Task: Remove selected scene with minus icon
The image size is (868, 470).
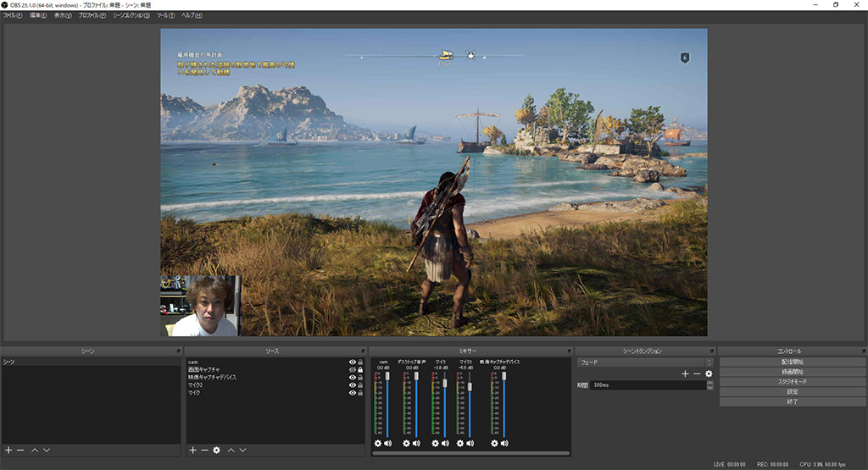Action: click(x=19, y=450)
